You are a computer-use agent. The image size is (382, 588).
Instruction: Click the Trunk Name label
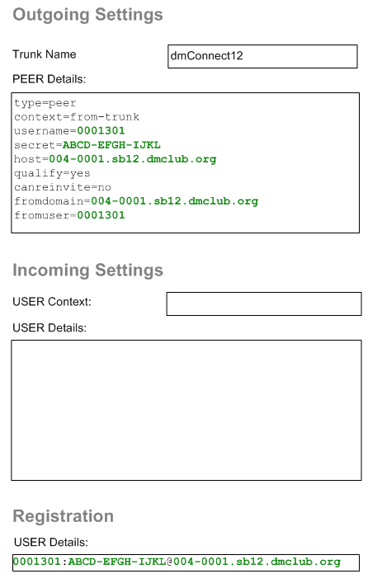pos(45,54)
